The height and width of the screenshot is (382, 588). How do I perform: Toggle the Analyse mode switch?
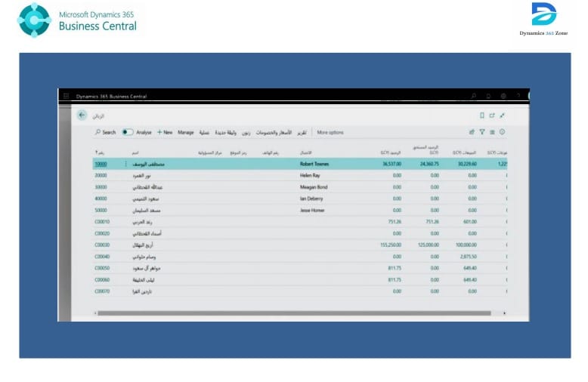coord(128,132)
